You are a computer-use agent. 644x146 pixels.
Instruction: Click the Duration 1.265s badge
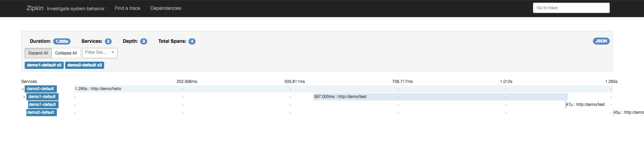[x=62, y=41]
